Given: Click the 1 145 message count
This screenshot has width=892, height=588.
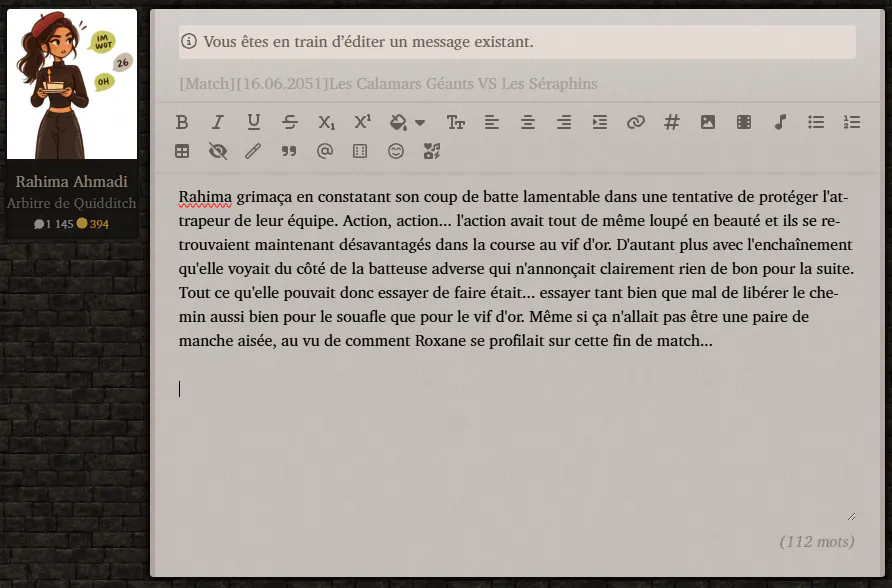Looking at the screenshot, I should [53, 224].
